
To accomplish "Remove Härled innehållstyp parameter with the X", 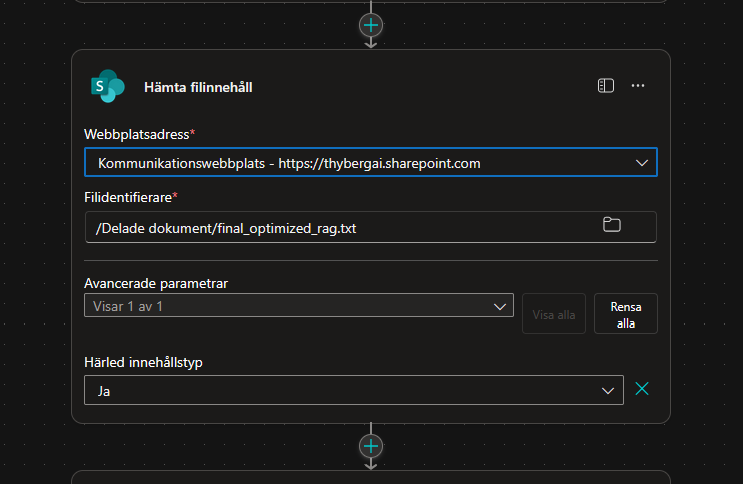I will tap(642, 389).
